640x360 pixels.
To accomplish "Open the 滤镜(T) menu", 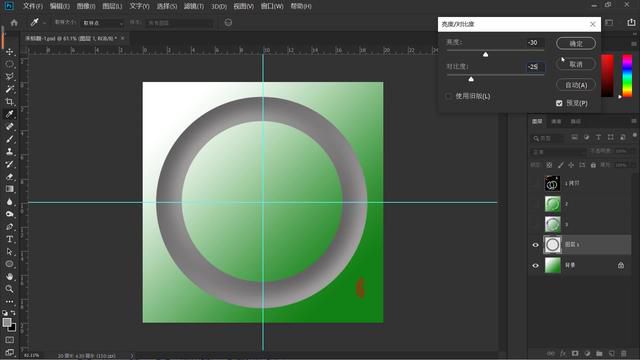I will pos(193,6).
